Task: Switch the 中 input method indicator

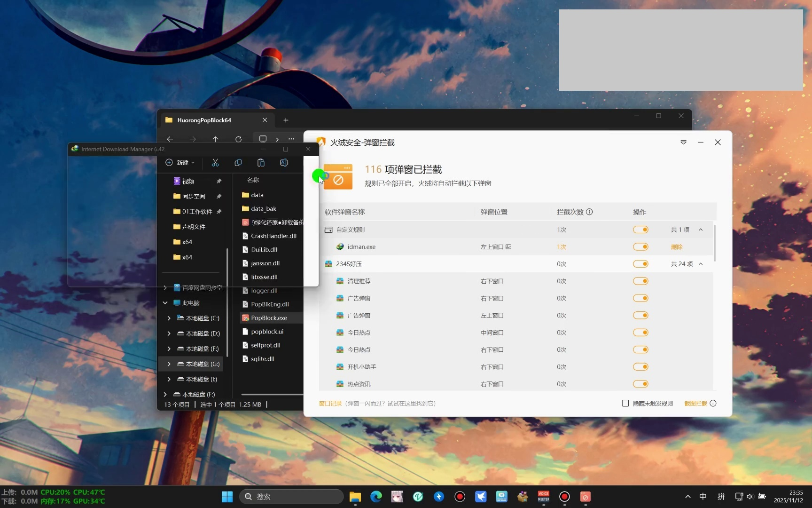Action: pyautogui.click(x=703, y=497)
